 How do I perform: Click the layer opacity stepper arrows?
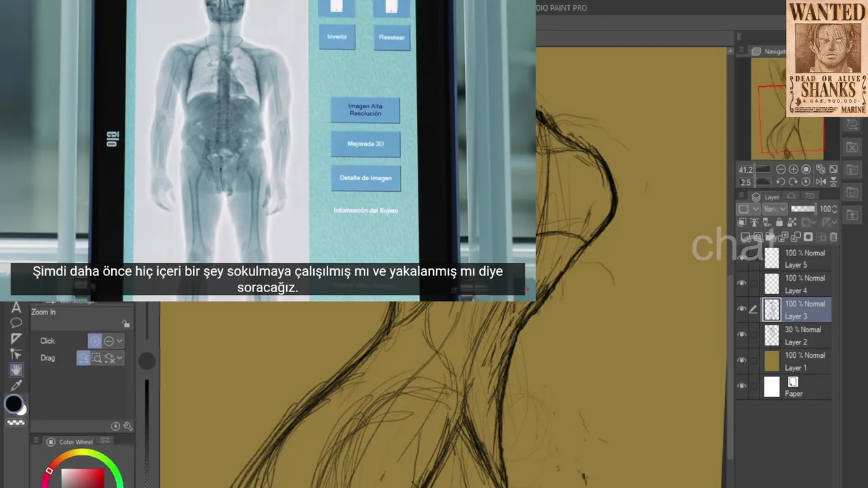pos(835,209)
